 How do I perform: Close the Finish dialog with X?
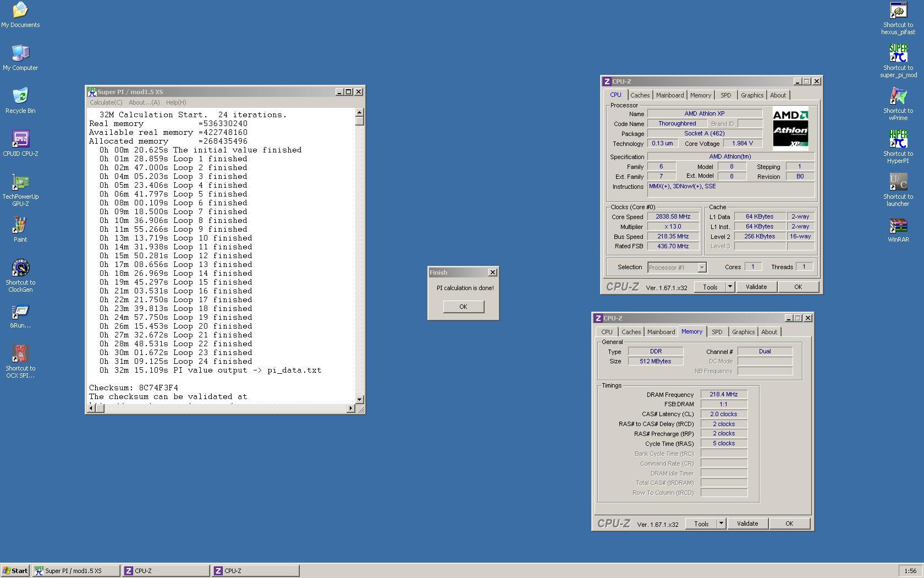pyautogui.click(x=493, y=272)
